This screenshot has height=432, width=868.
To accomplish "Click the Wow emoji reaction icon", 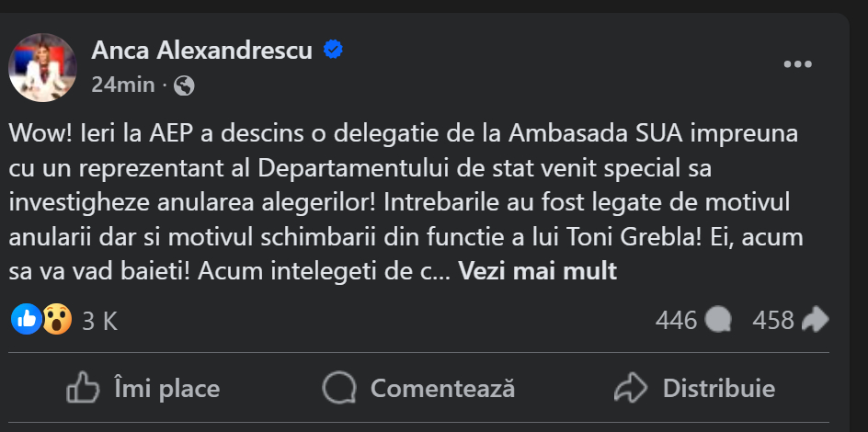I will 57,320.
